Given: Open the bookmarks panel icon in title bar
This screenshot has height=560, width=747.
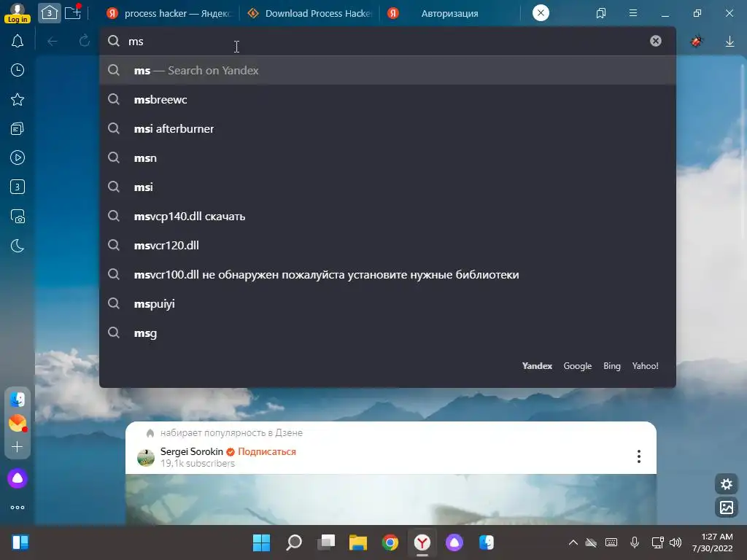Looking at the screenshot, I should 601,13.
